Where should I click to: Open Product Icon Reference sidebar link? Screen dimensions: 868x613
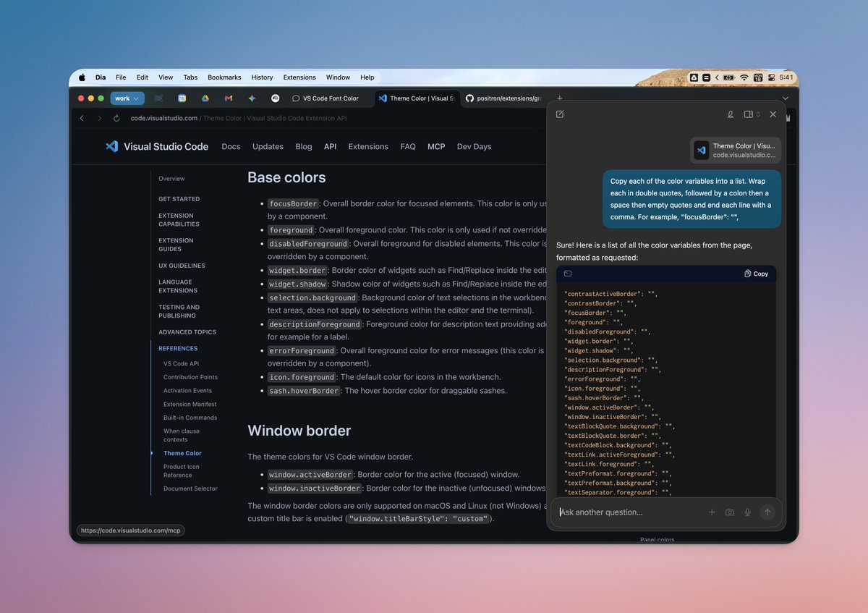pyautogui.click(x=182, y=470)
